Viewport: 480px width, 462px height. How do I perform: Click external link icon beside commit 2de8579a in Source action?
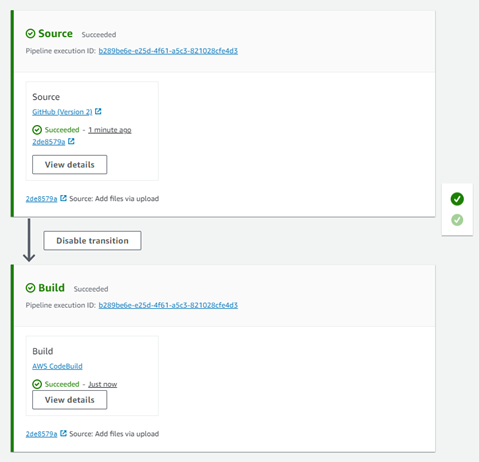(71, 141)
